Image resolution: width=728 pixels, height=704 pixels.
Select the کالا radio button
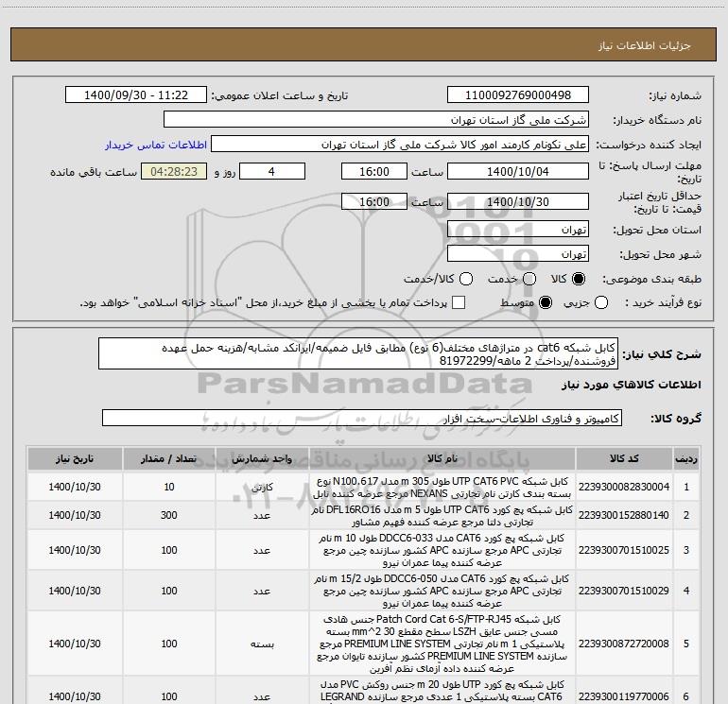pos(579,279)
